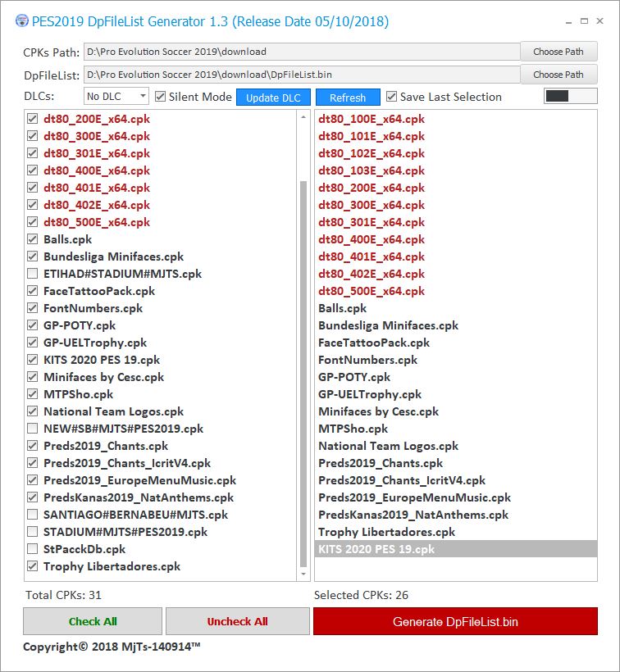Select highlighted KITS 2020 PES 19.cpk row
This screenshot has width=620, height=672.
click(456, 549)
